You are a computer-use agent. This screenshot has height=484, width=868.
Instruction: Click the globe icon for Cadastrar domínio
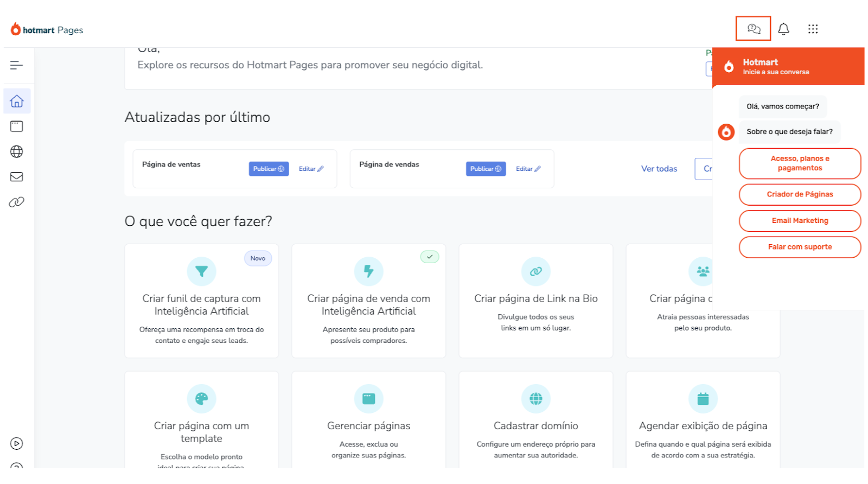pyautogui.click(x=535, y=399)
